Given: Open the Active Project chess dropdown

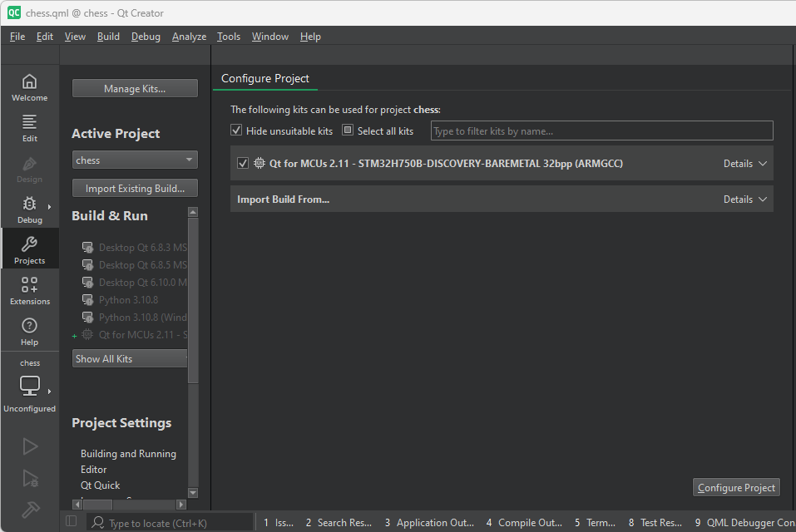Looking at the screenshot, I should 134,159.
